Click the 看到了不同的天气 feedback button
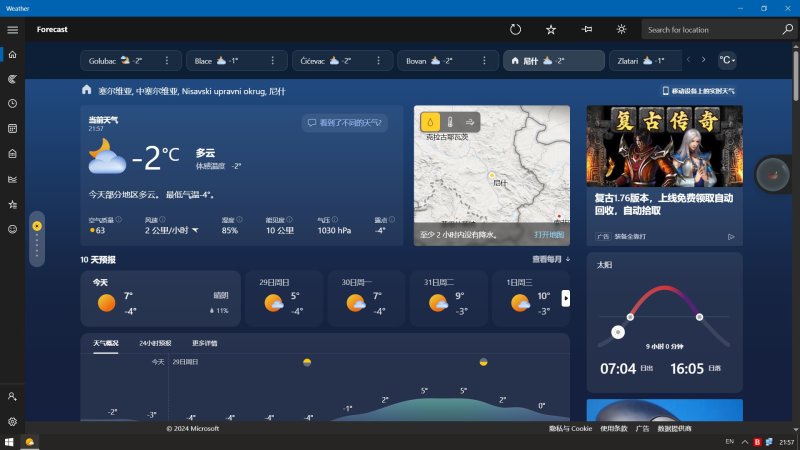 pyautogui.click(x=345, y=122)
